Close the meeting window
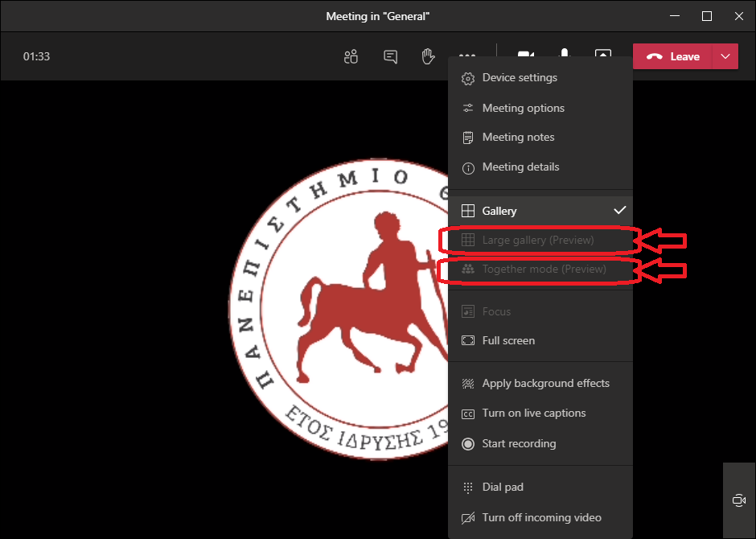 [x=739, y=16]
